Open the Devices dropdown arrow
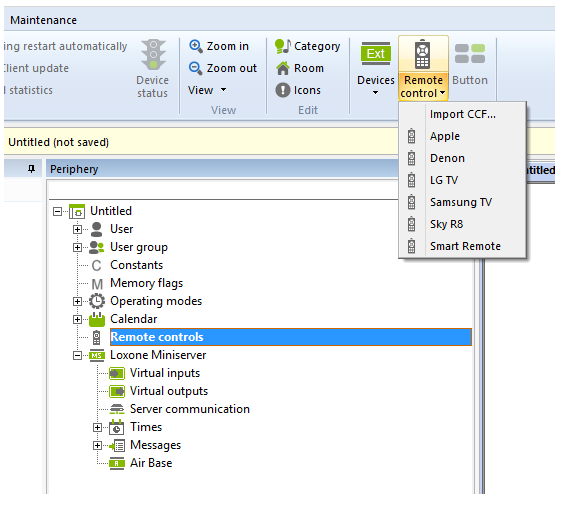This screenshot has height=510, width=564. coord(376,93)
